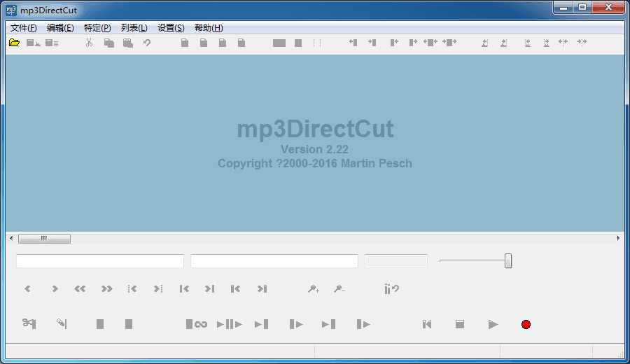Open the 特定(P) menu
This screenshot has height=364, width=630.
[x=97, y=28]
